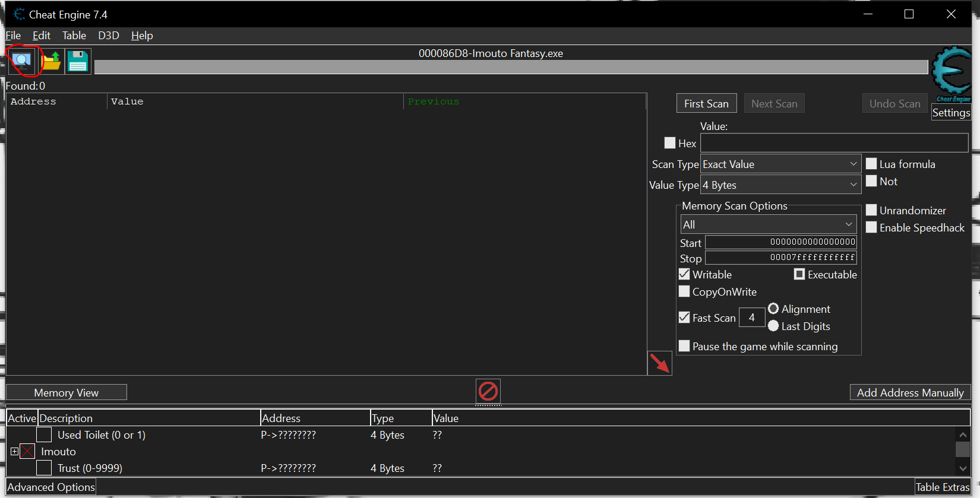The width and height of the screenshot is (980, 498).
Task: Click the Cheat Engine title bar icon
Action: coord(19,14)
